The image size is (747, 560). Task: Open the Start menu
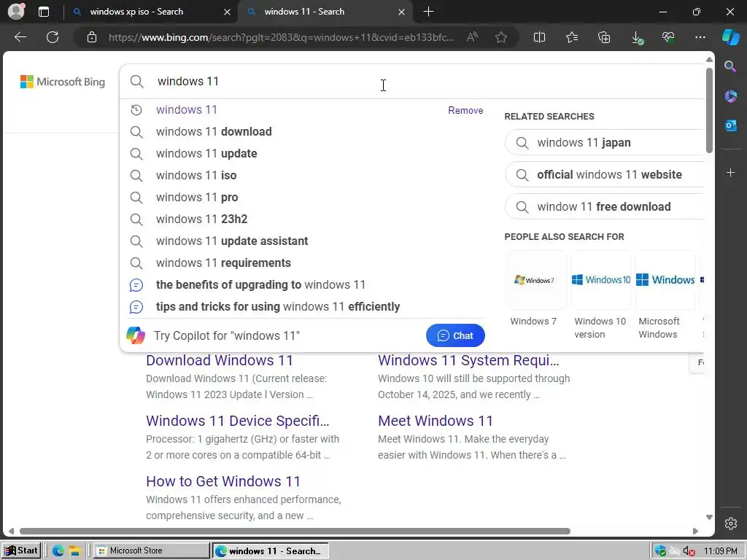[21, 551]
